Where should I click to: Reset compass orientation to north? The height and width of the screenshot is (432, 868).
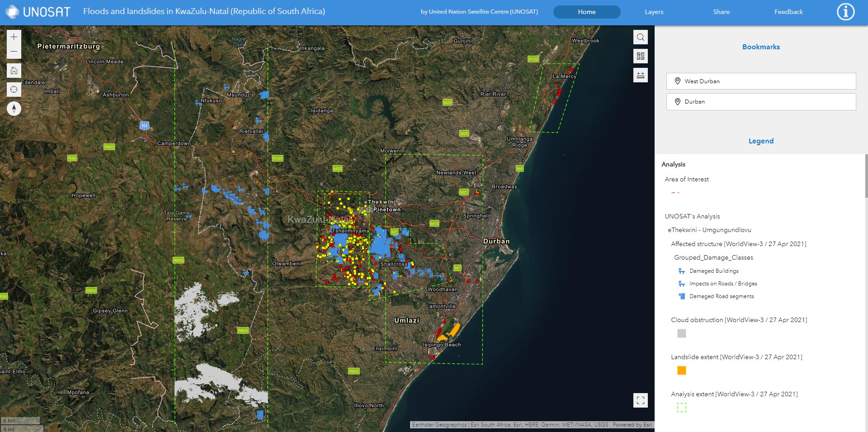[14, 109]
